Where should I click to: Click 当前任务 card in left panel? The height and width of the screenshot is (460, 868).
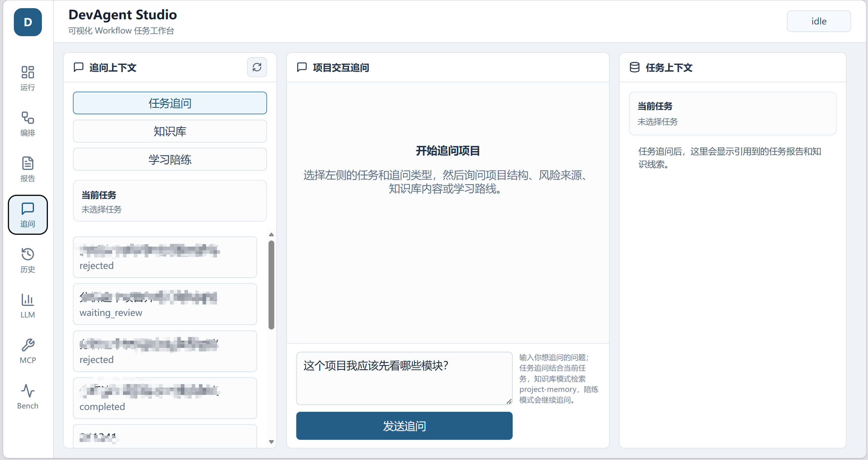tap(170, 201)
